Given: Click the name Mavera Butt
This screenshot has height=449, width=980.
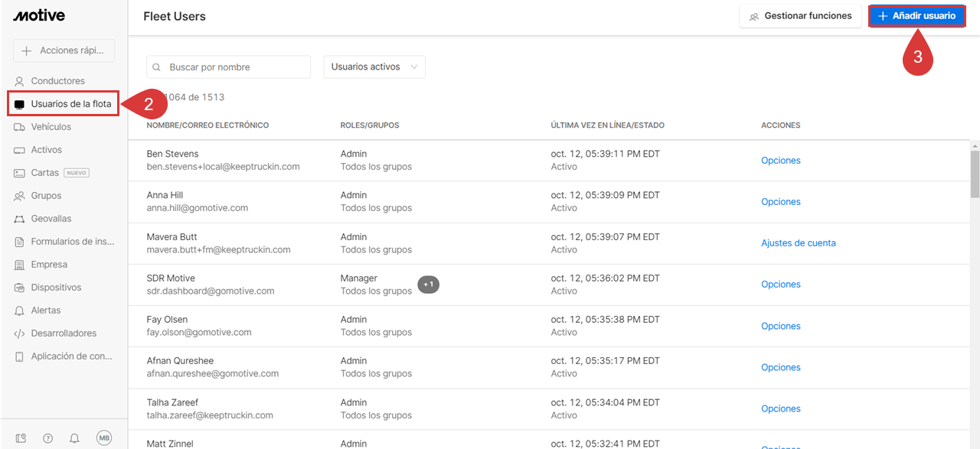Looking at the screenshot, I should [x=171, y=237].
